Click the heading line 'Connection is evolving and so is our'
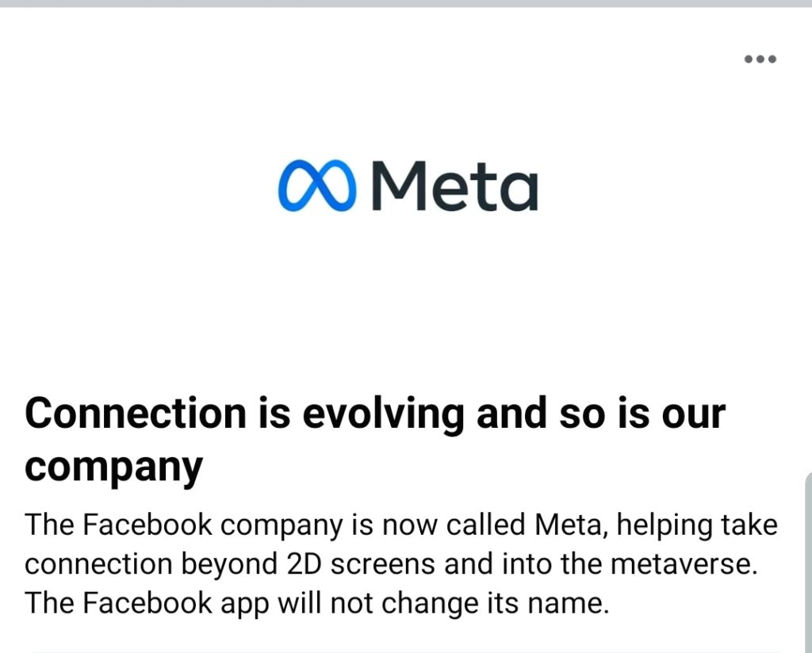Image resolution: width=812 pixels, height=653 pixels. pos(375,414)
